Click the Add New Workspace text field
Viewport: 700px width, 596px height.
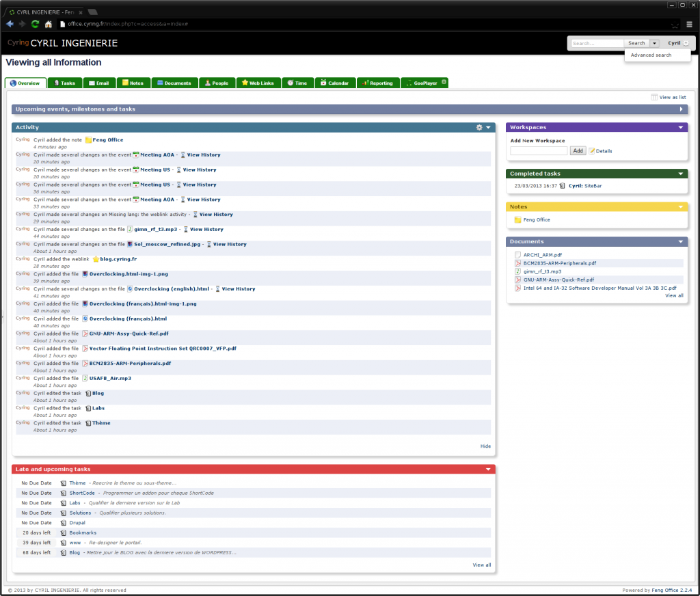pyautogui.click(x=539, y=151)
